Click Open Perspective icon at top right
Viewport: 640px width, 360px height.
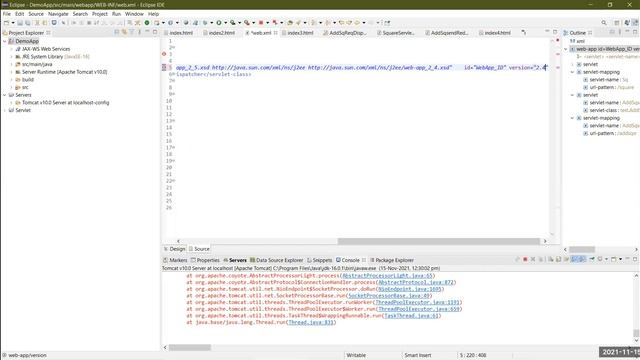pyautogui.click(x=617, y=23)
